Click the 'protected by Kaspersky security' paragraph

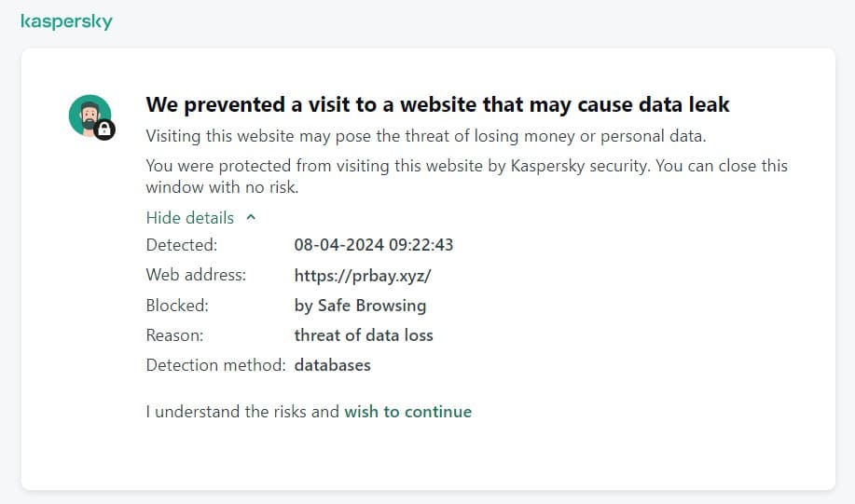[x=467, y=176]
